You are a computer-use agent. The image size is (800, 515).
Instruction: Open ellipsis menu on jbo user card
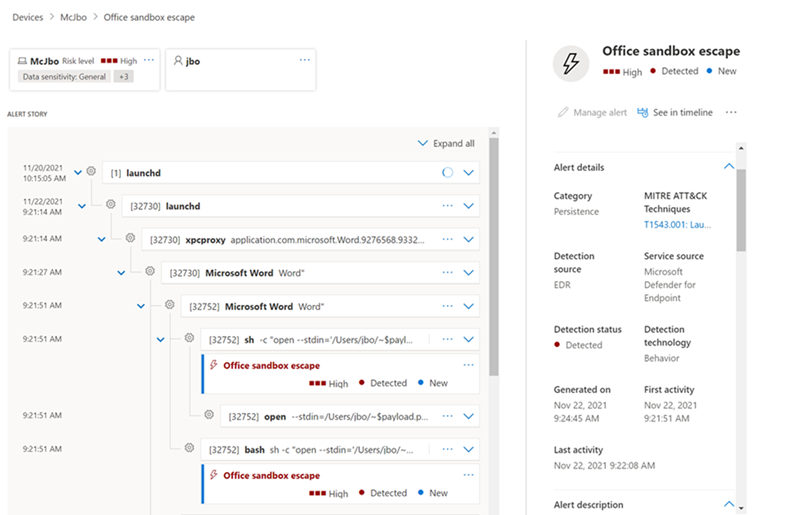[305, 60]
